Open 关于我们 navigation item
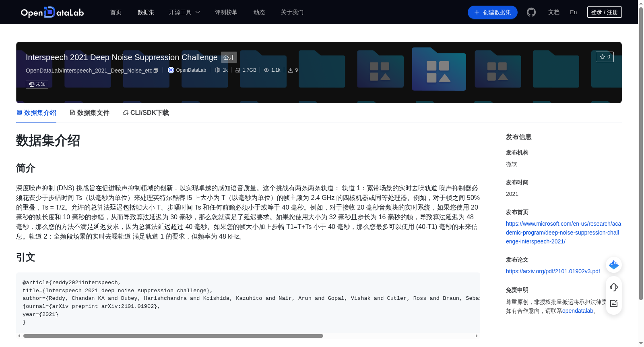This screenshot has width=644, height=347. 292,12
